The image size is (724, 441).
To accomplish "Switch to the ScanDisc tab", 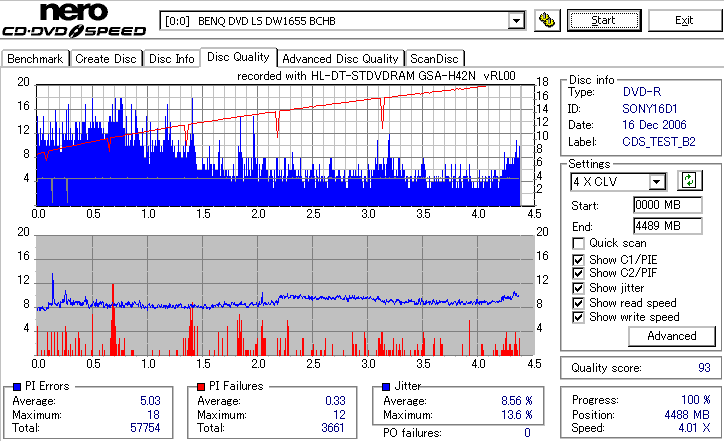I will tap(434, 59).
